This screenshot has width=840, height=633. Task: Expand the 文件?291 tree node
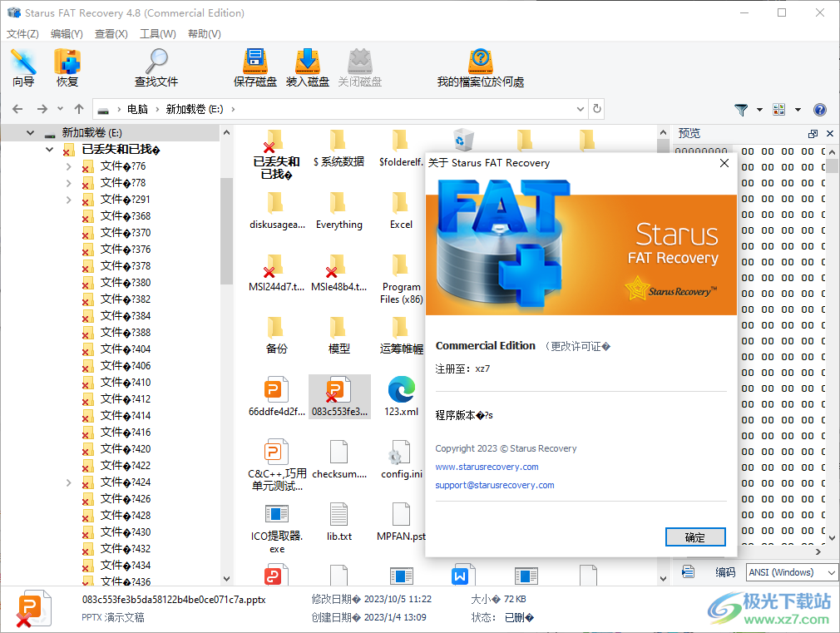pyautogui.click(x=69, y=199)
